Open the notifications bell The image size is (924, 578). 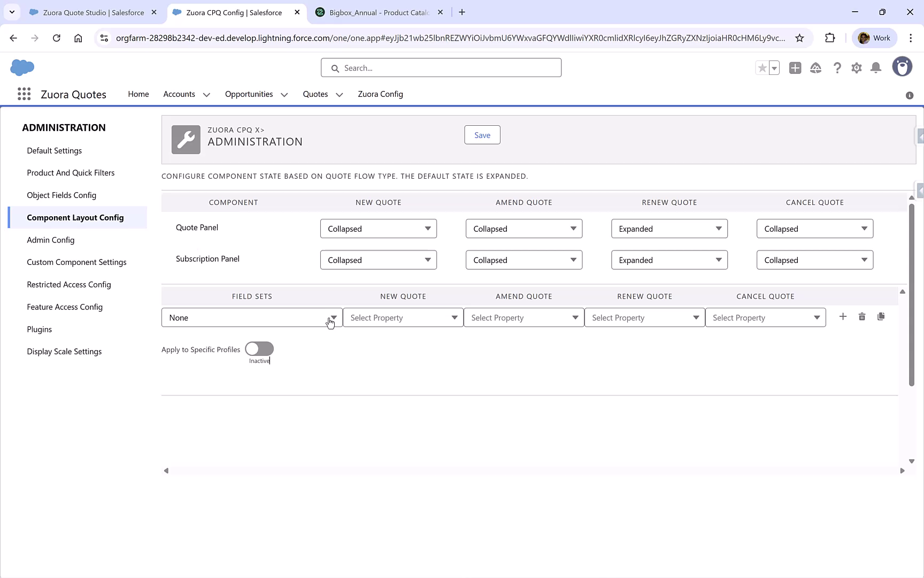coord(876,68)
